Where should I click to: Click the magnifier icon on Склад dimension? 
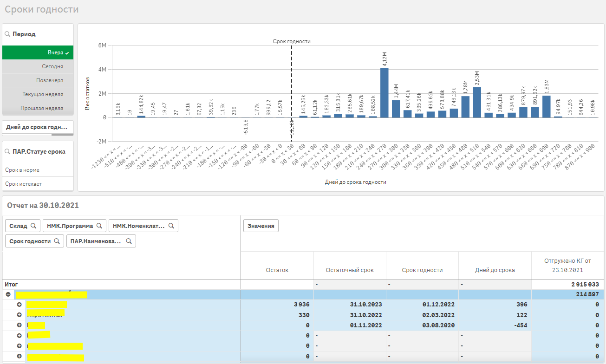33,226
